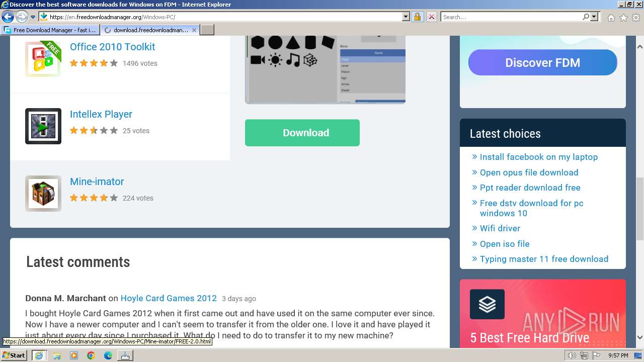
Task: Go back with the browser Back arrow
Action: point(8,17)
